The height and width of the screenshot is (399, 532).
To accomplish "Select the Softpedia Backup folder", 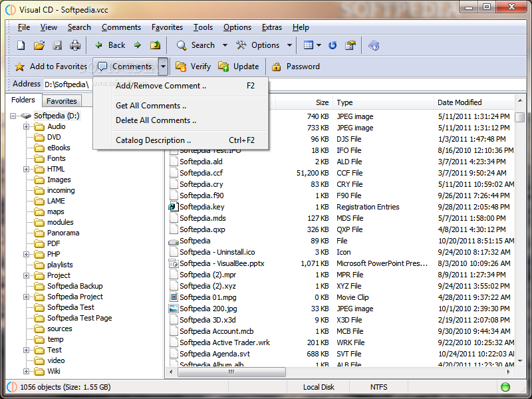I will point(75,286).
